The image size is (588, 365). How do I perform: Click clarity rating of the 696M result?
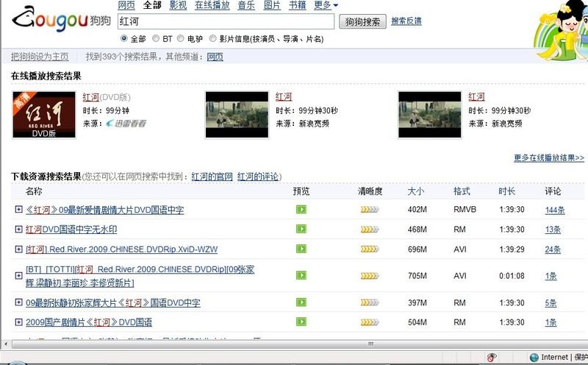click(x=370, y=249)
